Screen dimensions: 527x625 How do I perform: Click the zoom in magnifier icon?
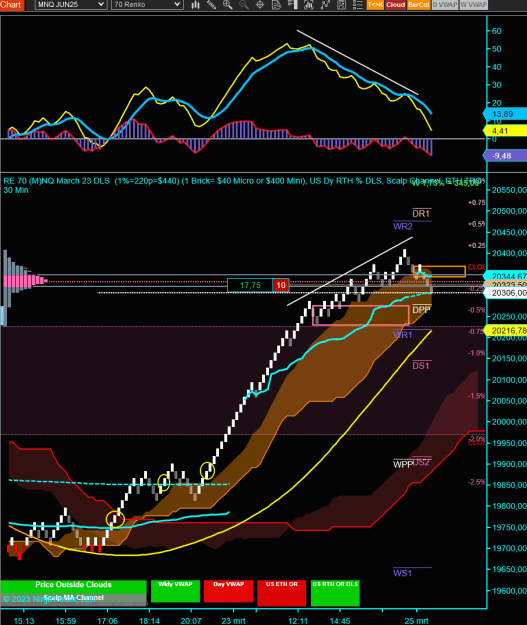(228, 4)
